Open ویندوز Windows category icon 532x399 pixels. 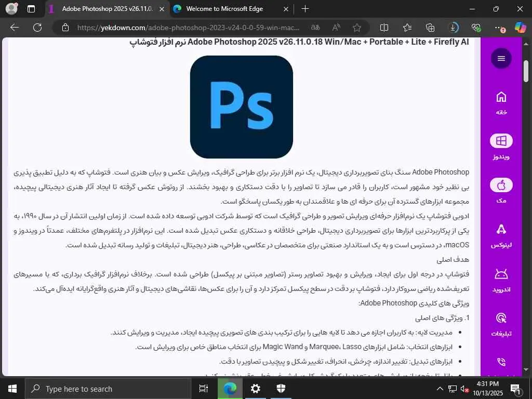tap(501, 141)
